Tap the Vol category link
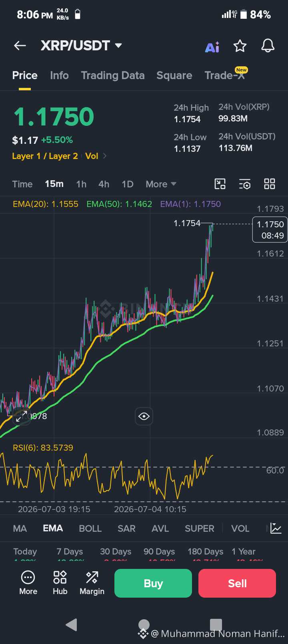288x644 pixels. pos(92,156)
